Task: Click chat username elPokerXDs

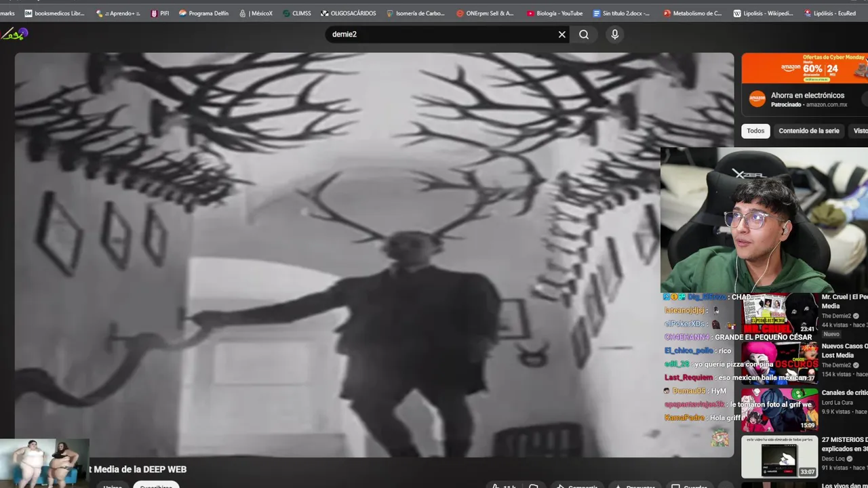Action: (685, 324)
